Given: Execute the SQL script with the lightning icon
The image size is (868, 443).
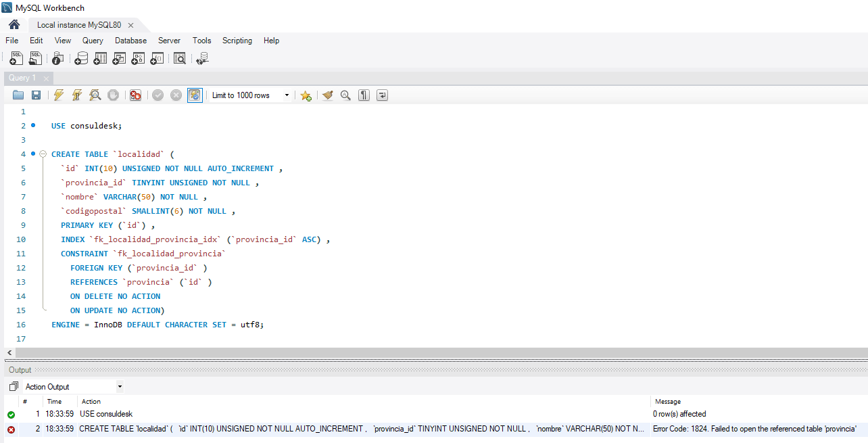Looking at the screenshot, I should [57, 95].
